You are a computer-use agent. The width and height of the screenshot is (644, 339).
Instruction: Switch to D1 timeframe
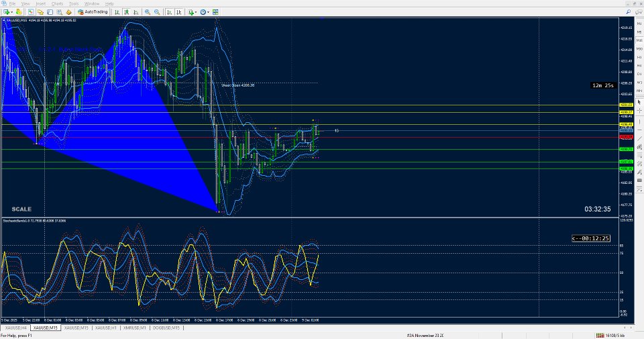click(x=639, y=74)
